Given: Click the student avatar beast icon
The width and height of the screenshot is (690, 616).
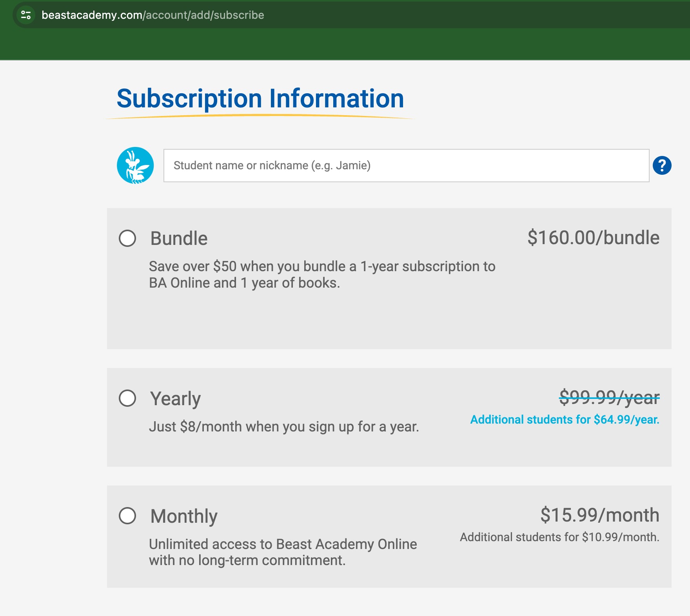Looking at the screenshot, I should tap(135, 165).
